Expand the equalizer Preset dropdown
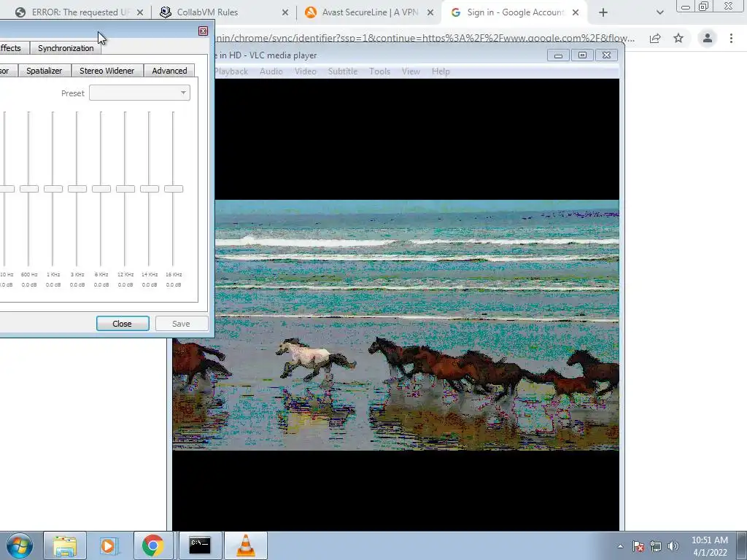The height and width of the screenshot is (560, 747). pyautogui.click(x=139, y=93)
